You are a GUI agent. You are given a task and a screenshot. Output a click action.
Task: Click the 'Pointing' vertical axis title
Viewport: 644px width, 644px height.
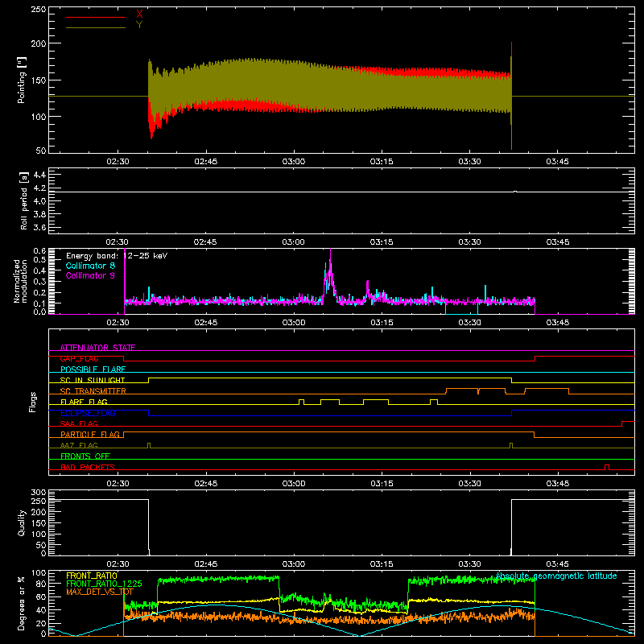pyautogui.click(x=22, y=80)
